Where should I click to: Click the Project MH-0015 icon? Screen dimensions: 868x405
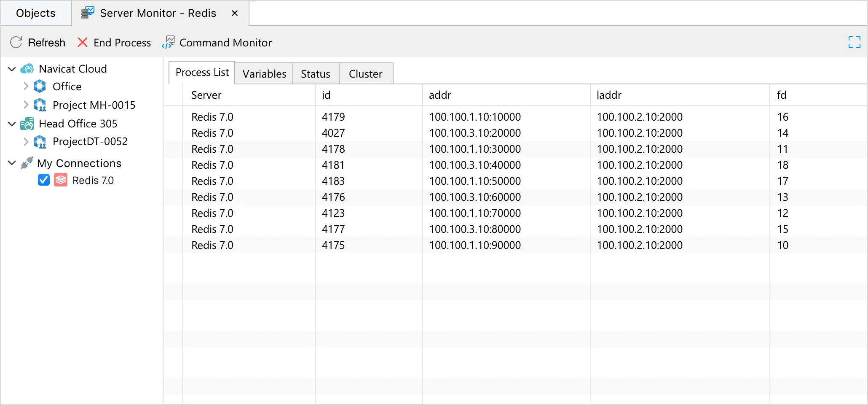40,105
